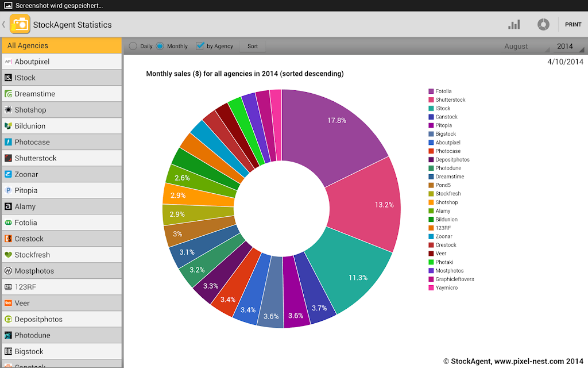This screenshot has width=588, height=368.
Task: Select the Shutterstock icon in sidebar
Action: point(8,158)
